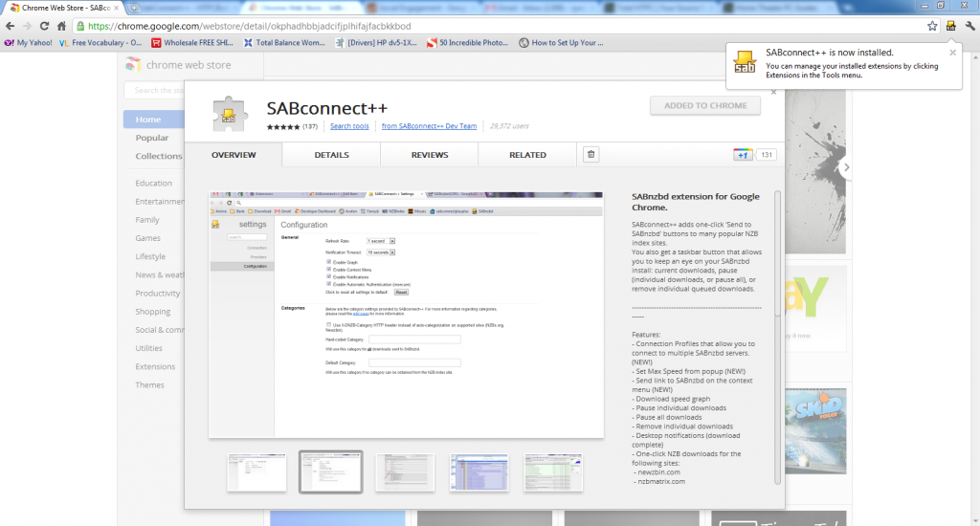
Task: Open the Family category
Action: click(147, 220)
